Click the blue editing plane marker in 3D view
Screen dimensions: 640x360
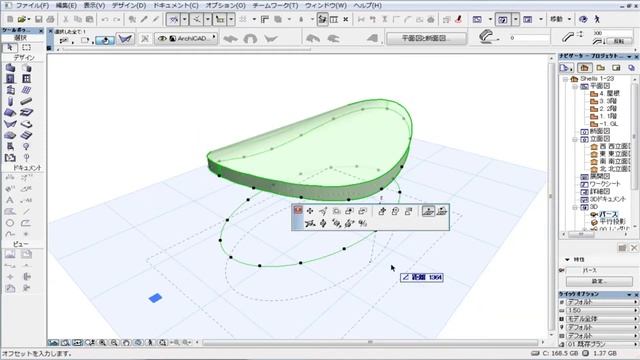point(155,298)
